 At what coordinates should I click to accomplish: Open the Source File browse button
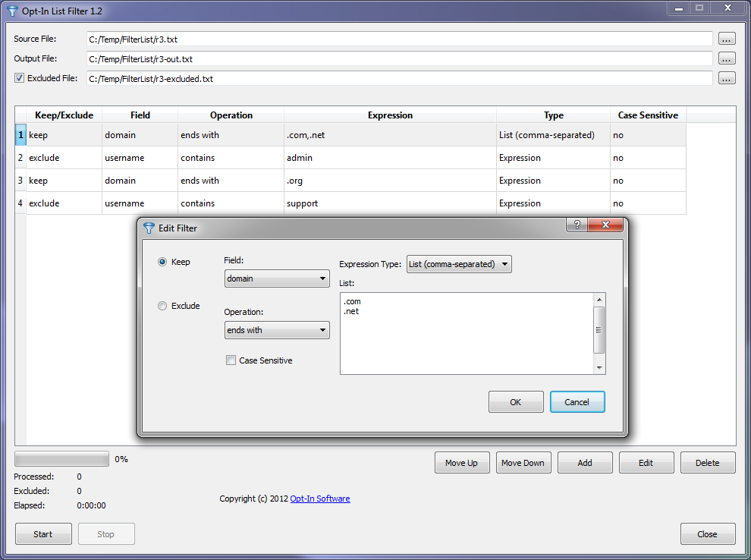pos(727,39)
